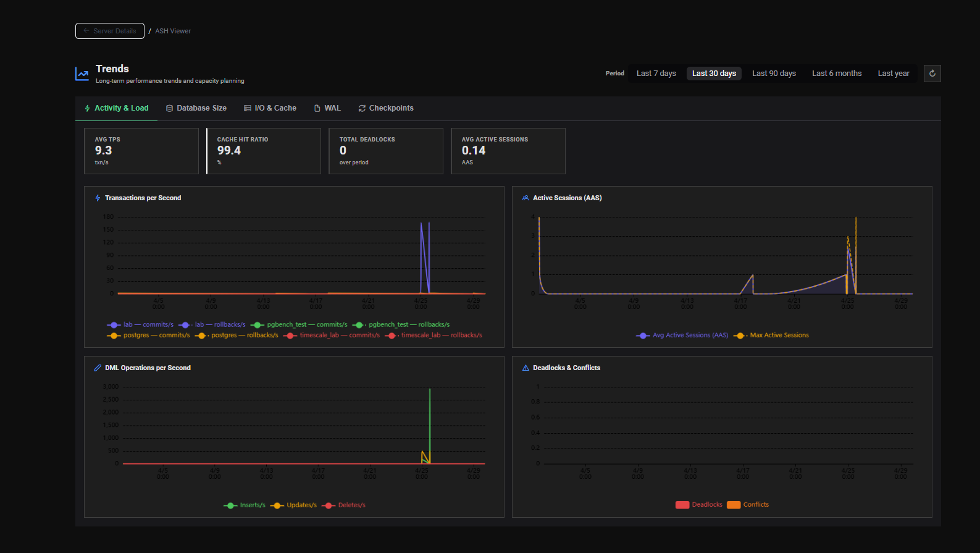Click the DML Operations pencil icon
The image size is (980, 553).
tap(98, 368)
